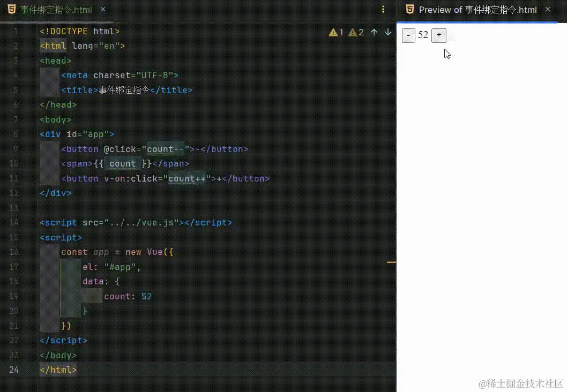Switch to Preview of 事件绑定指令.html tab
Screen dimensions: 567x392
pyautogui.click(x=478, y=10)
